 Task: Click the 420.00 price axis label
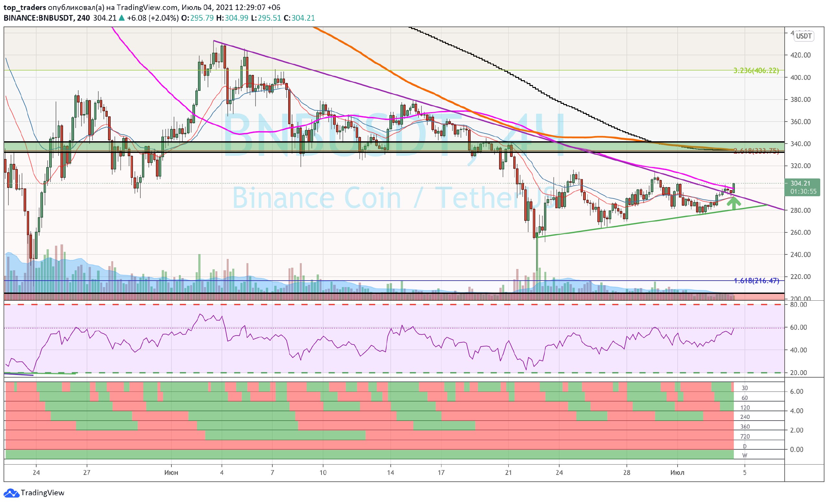[801, 55]
